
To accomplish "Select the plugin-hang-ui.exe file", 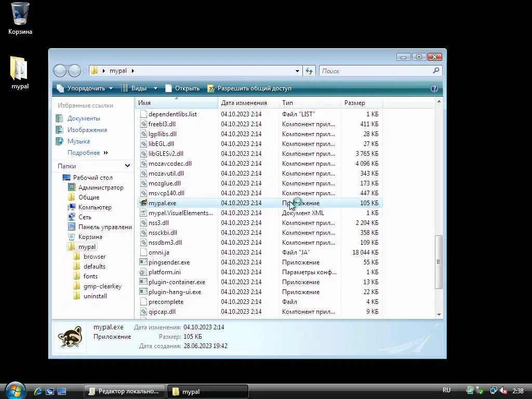I will tap(260, 292).
